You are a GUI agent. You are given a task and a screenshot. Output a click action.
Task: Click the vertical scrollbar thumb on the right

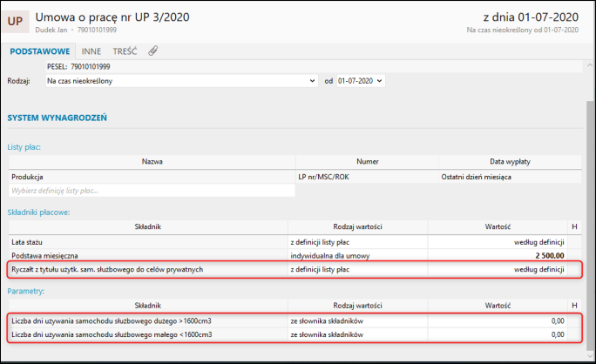tap(590, 224)
